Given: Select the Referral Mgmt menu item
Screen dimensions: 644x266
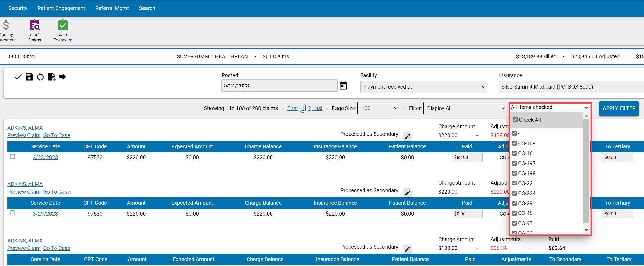Looking at the screenshot, I should coord(112,8).
